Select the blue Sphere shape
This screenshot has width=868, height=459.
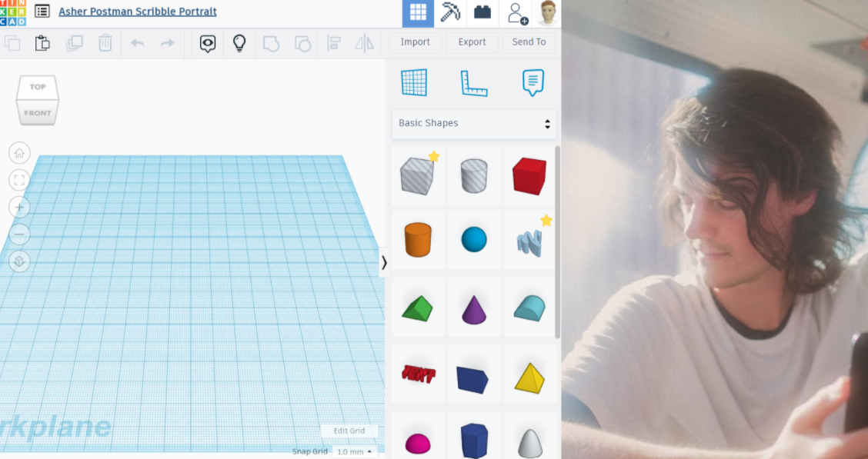(x=474, y=239)
